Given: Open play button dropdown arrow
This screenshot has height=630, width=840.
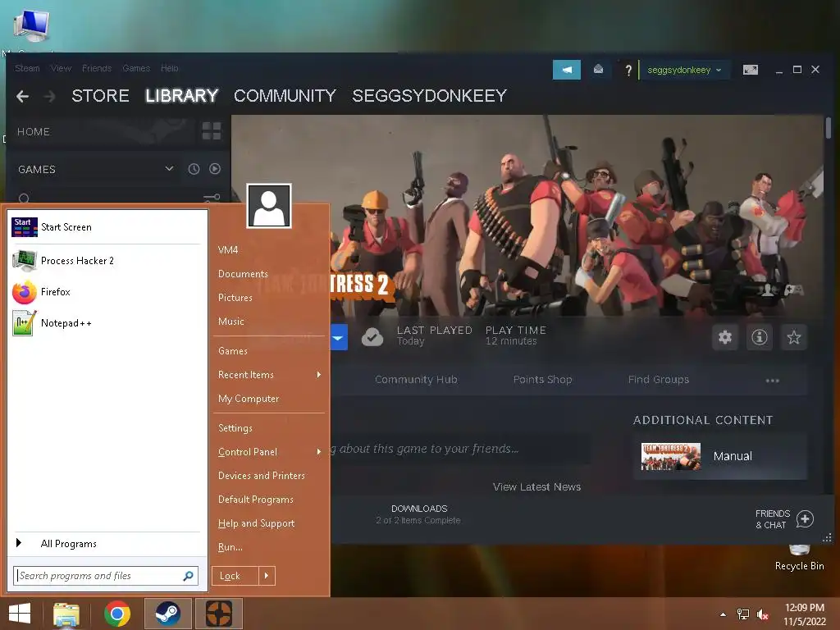Looking at the screenshot, I should point(338,337).
